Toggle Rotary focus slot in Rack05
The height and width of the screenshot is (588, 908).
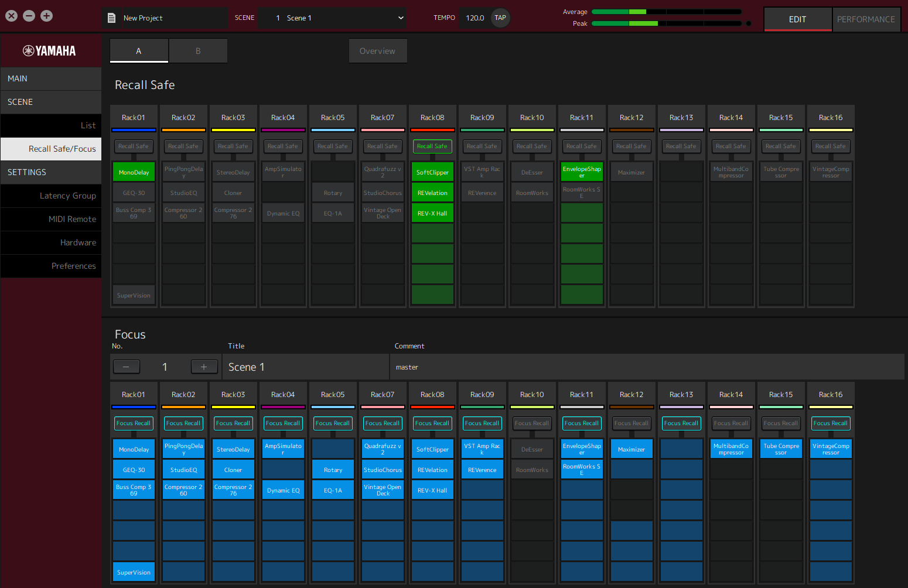point(333,470)
